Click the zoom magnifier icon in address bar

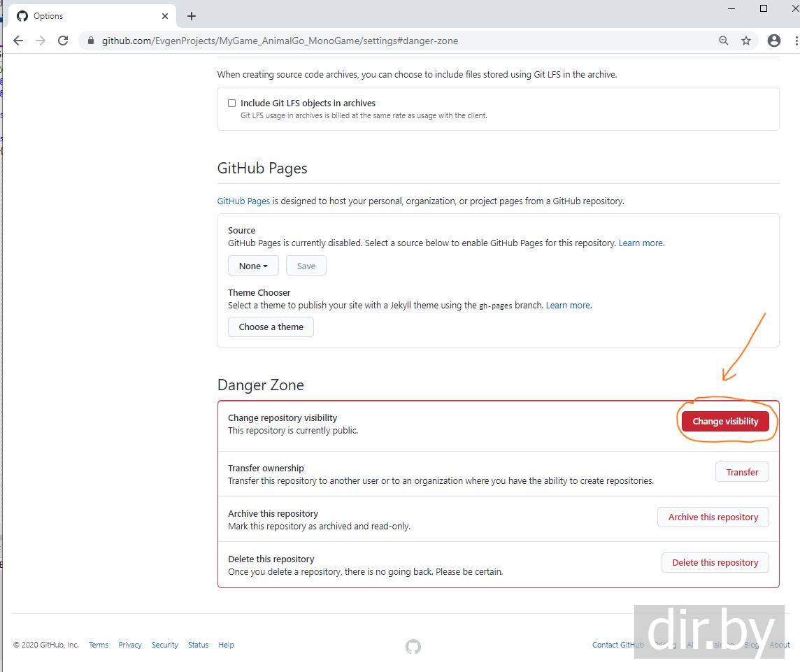[x=724, y=41]
